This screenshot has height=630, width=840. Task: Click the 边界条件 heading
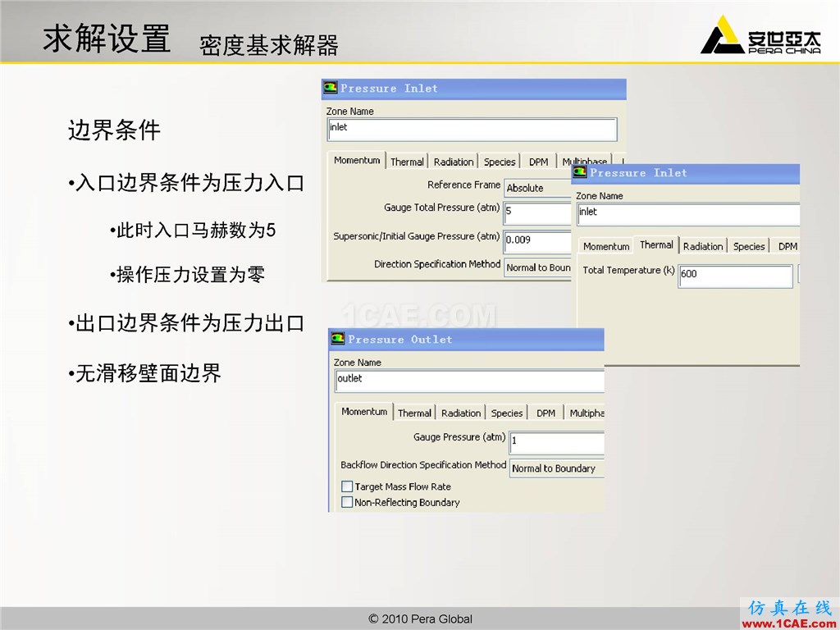pos(114,130)
